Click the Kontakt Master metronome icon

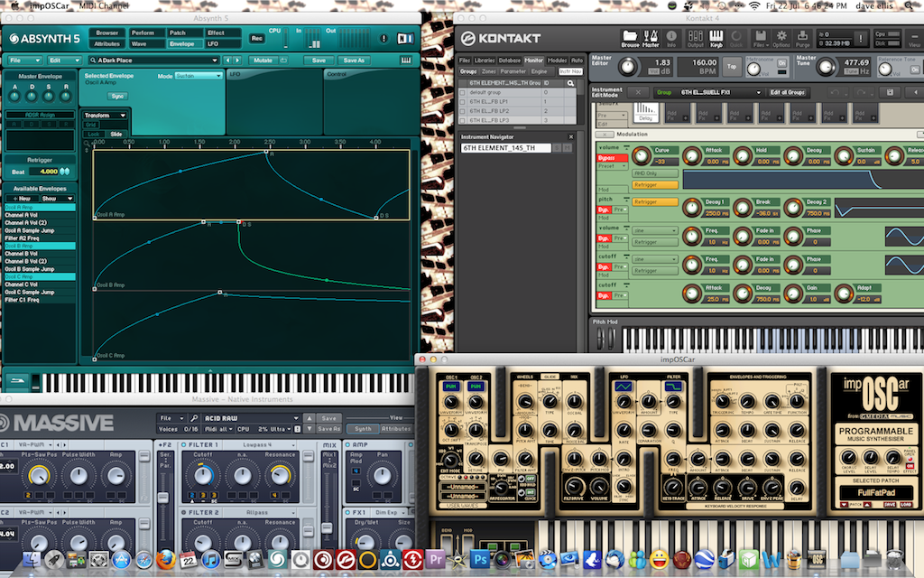coord(651,39)
